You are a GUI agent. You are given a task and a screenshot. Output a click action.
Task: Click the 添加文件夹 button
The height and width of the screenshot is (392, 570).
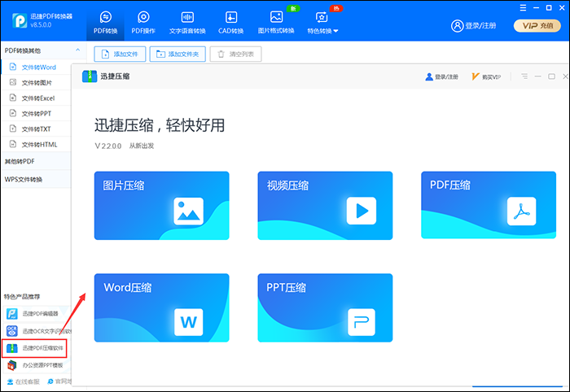[178, 54]
